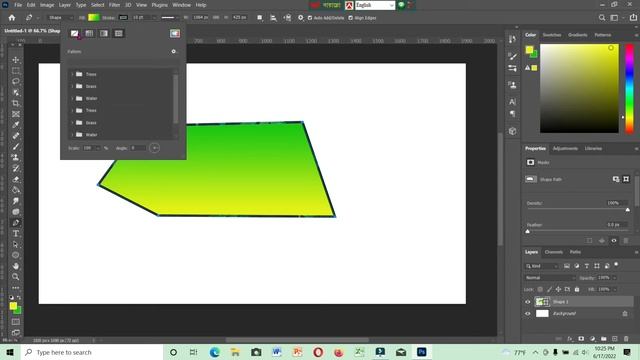Screen dimensions: 640x360
Task: Select the Horizontal Type tool
Action: click(16, 233)
